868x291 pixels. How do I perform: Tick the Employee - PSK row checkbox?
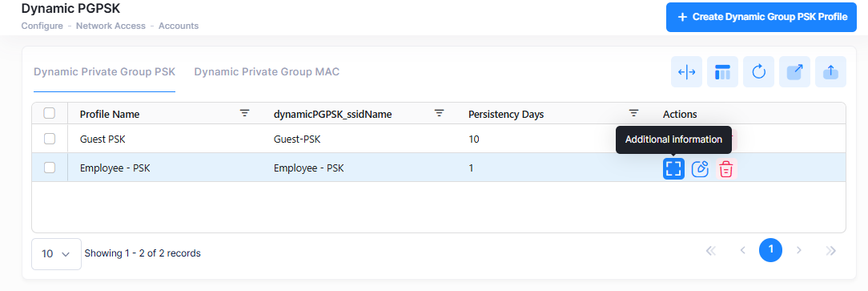pyautogui.click(x=50, y=168)
